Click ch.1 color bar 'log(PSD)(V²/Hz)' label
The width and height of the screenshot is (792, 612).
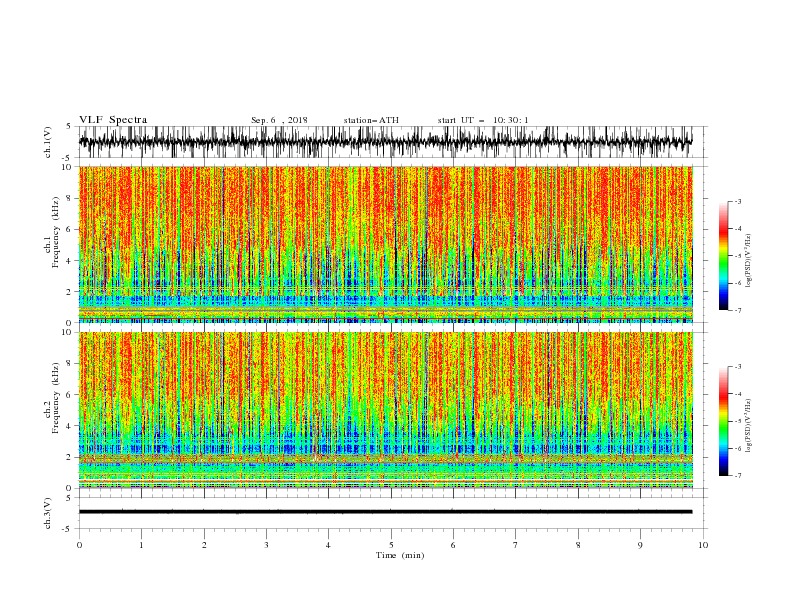click(x=749, y=260)
